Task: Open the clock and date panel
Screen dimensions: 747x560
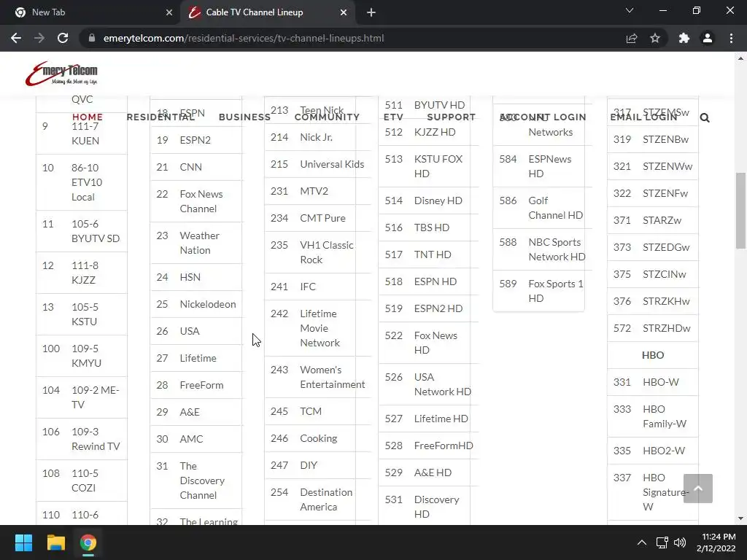Action: click(x=716, y=542)
